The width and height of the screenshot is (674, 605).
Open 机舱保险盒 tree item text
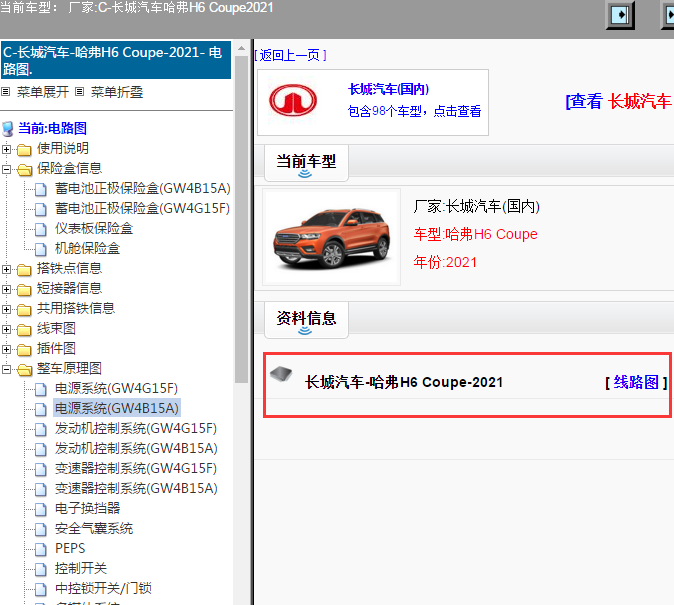coord(87,249)
